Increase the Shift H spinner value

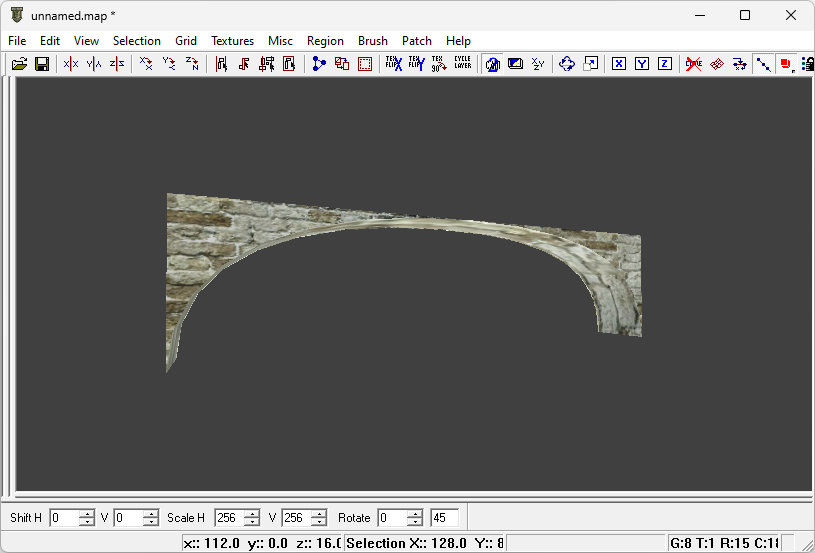pyautogui.click(x=87, y=514)
